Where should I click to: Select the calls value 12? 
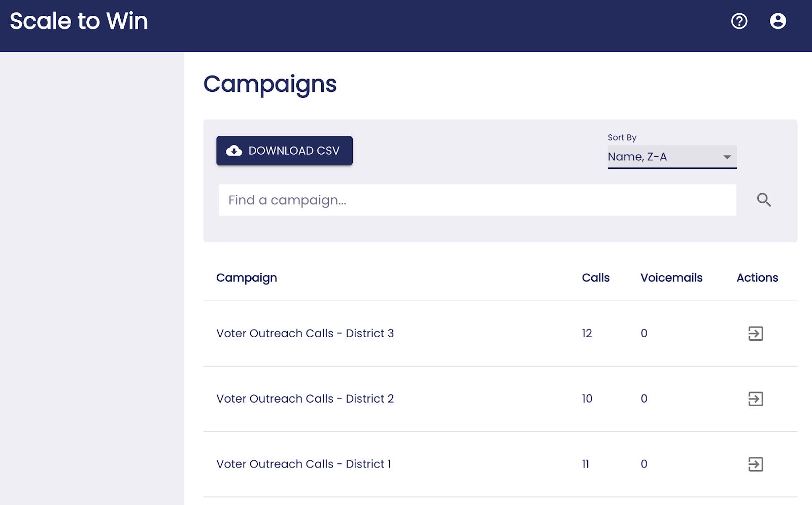(x=587, y=334)
